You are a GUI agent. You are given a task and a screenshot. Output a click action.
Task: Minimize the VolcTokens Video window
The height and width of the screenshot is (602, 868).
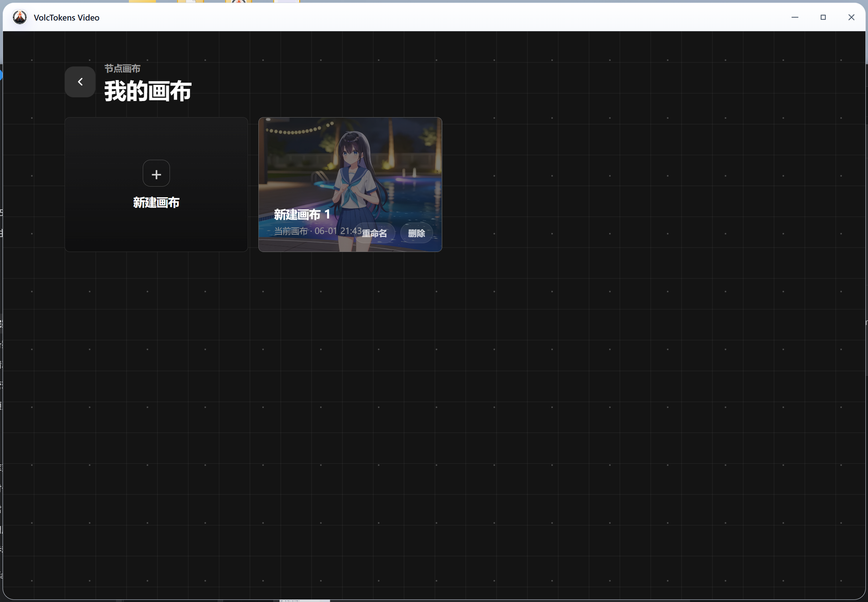tap(795, 17)
